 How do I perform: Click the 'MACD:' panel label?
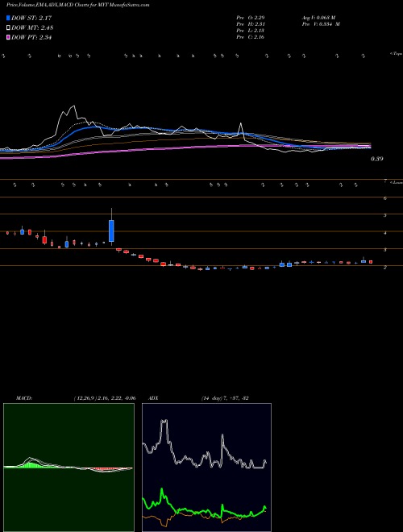(x=24, y=398)
